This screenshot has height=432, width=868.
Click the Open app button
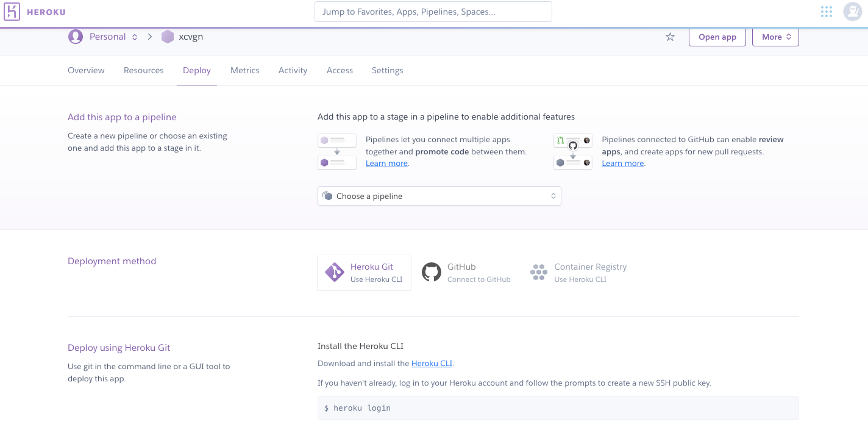point(717,37)
